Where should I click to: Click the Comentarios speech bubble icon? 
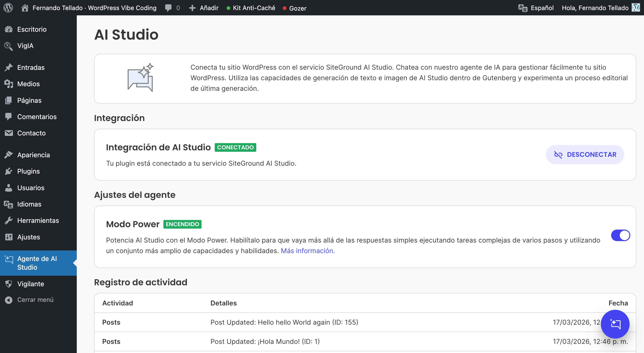(8, 116)
